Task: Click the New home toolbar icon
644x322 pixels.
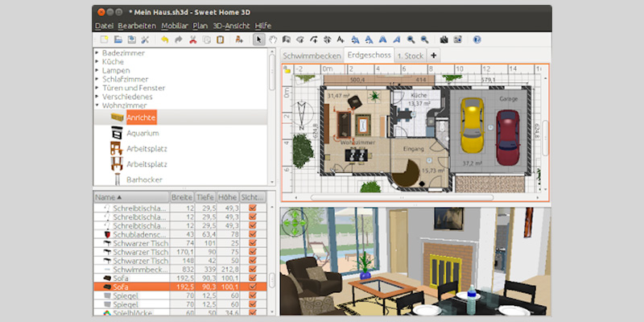Action: [105, 39]
